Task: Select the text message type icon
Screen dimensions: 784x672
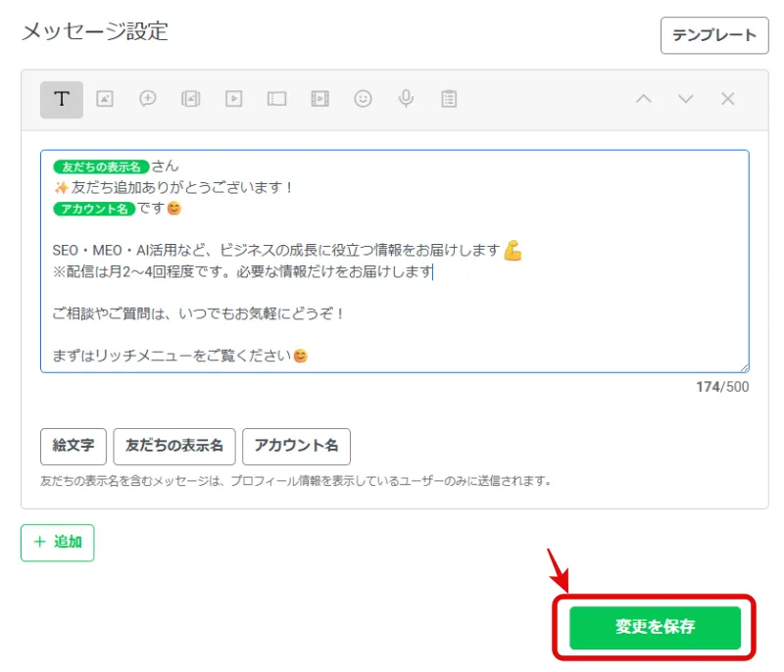Action: [62, 99]
